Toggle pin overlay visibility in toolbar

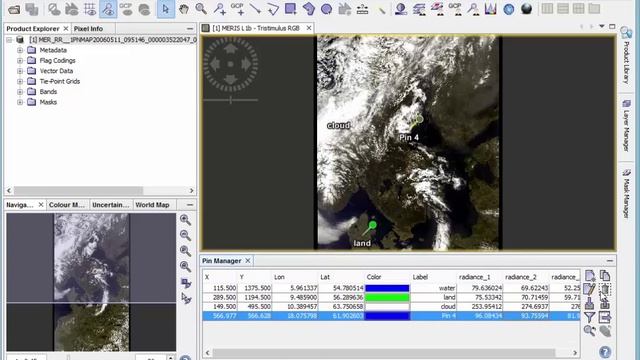[108, 9]
